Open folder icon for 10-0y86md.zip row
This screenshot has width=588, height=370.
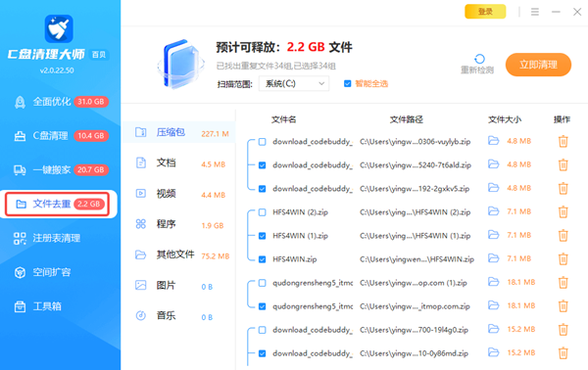493,352
